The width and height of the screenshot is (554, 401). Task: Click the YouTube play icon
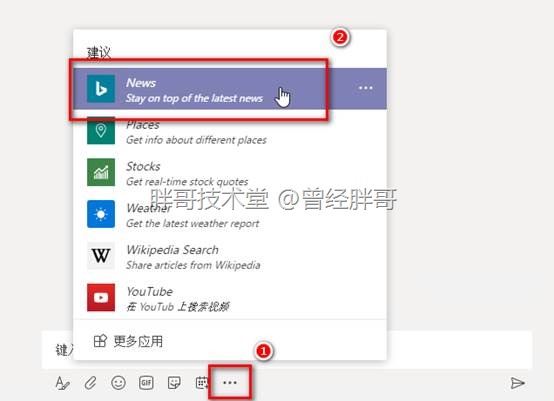[101, 297]
